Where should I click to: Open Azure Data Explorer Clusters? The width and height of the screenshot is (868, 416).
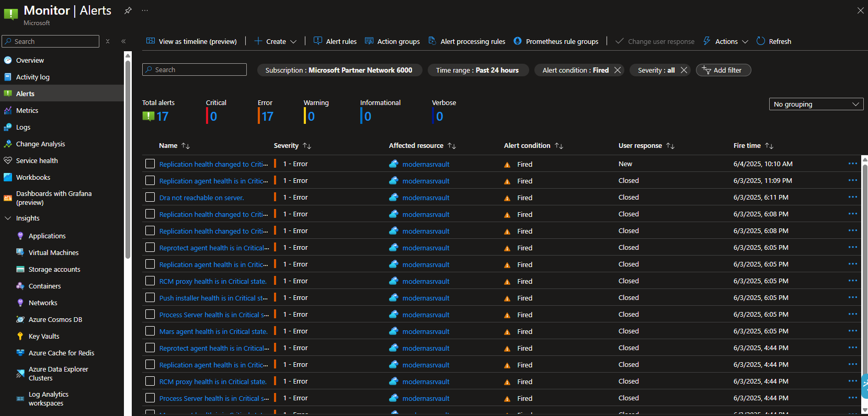tap(58, 373)
